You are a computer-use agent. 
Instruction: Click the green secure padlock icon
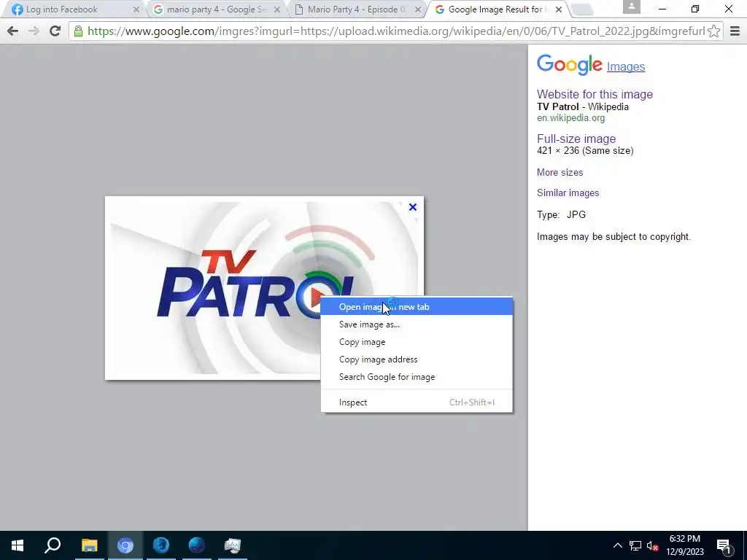point(78,31)
